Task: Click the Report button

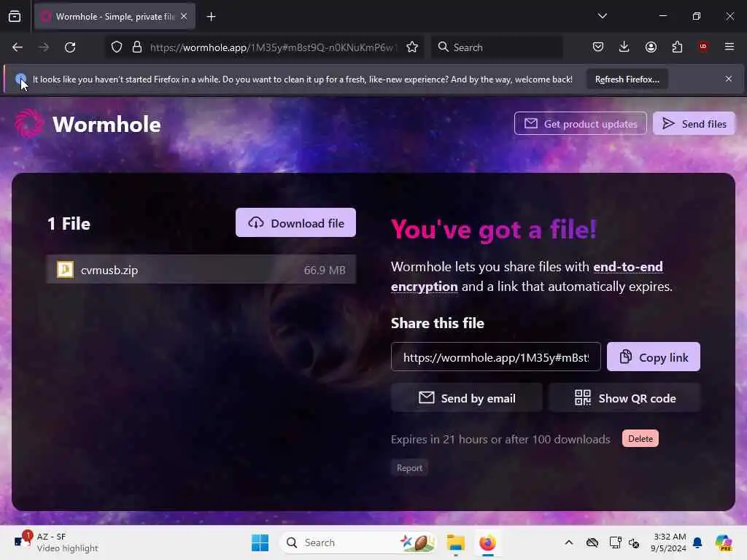Action: click(x=409, y=467)
